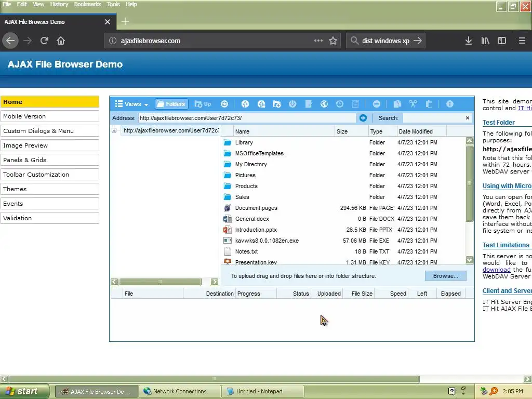Click the download link in Test Limitations

point(496,270)
